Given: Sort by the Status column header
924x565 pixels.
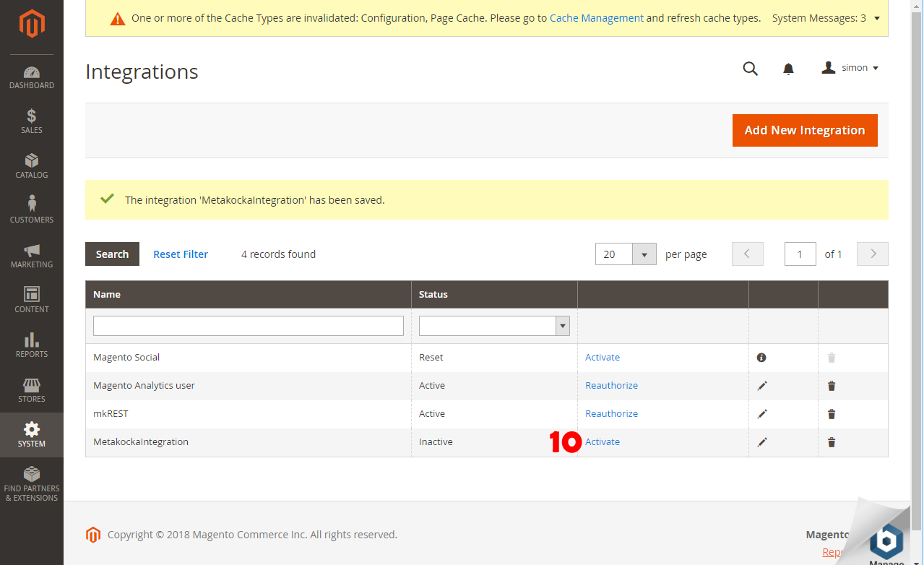Looking at the screenshot, I should point(494,295).
